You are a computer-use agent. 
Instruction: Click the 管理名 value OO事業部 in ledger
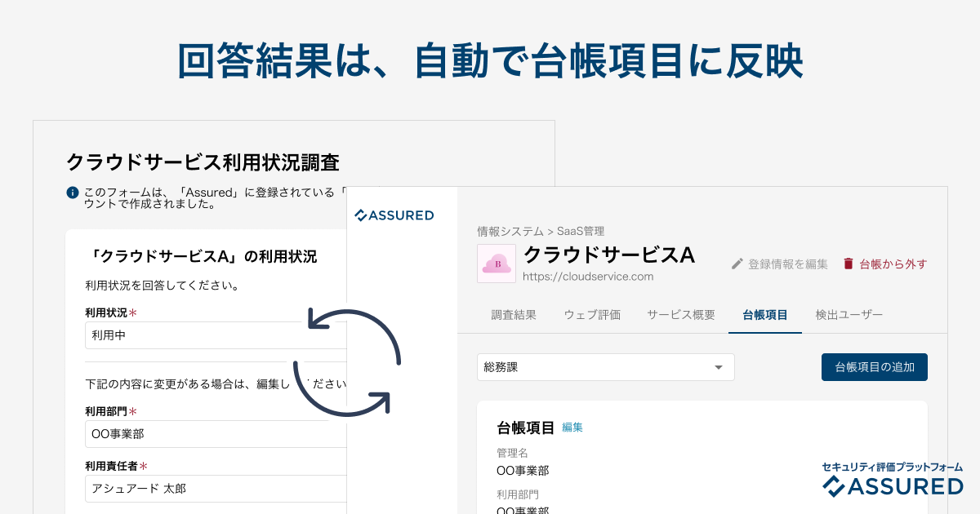tap(523, 471)
